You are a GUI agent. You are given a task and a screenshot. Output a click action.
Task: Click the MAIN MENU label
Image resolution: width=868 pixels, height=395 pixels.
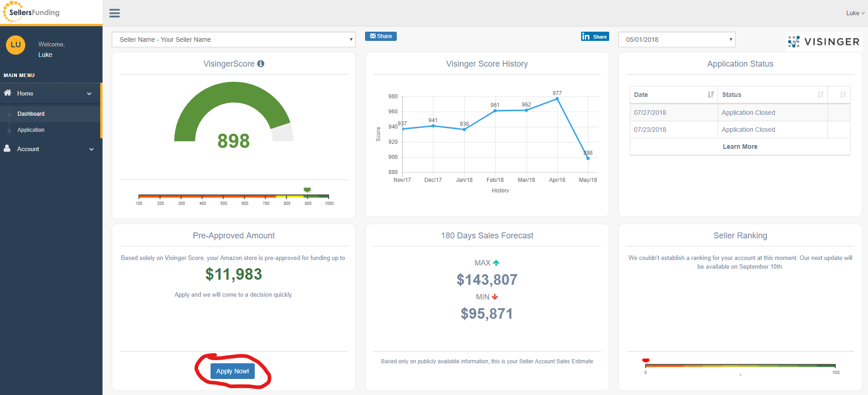[19, 75]
